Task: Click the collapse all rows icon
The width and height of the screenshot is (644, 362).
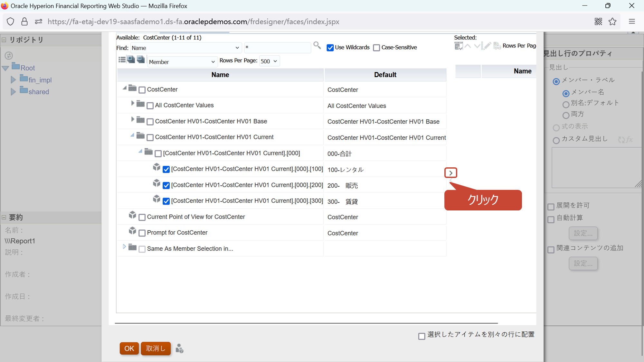Action: pyautogui.click(x=141, y=60)
